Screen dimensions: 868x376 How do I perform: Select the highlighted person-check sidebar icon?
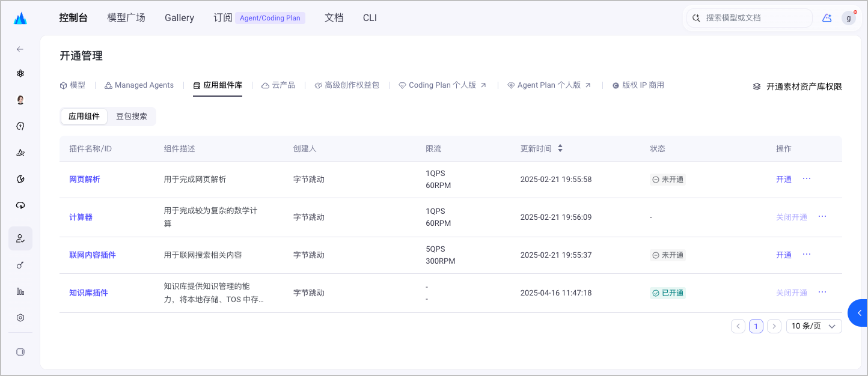click(x=20, y=238)
